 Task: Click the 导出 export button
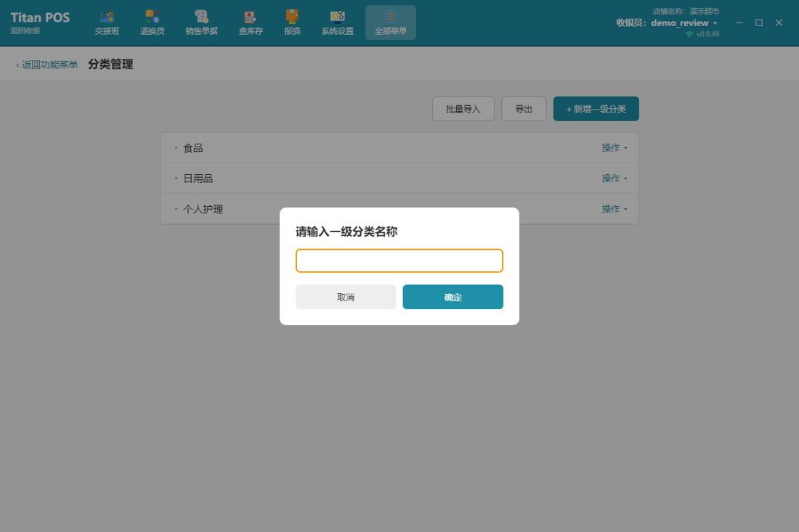524,109
